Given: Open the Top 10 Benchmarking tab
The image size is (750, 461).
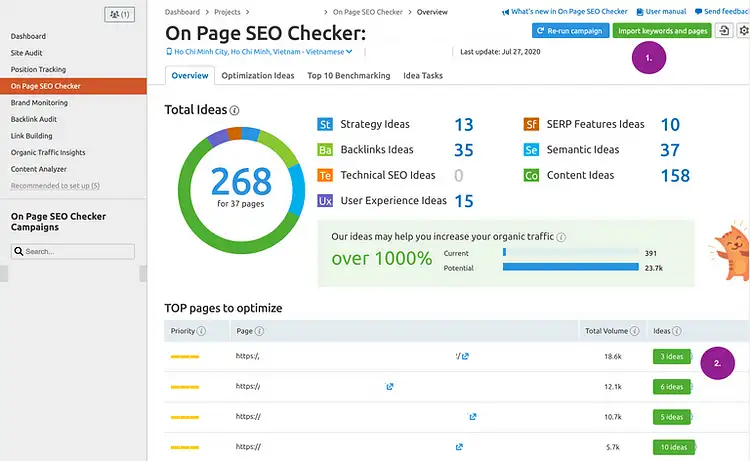Looking at the screenshot, I should click(x=347, y=75).
